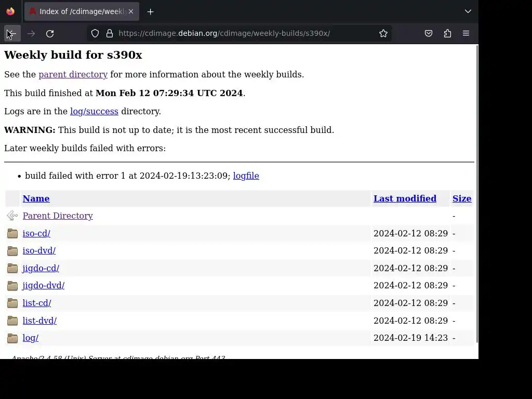Open a new tab with plus button
The width and height of the screenshot is (532, 399).
(x=150, y=12)
